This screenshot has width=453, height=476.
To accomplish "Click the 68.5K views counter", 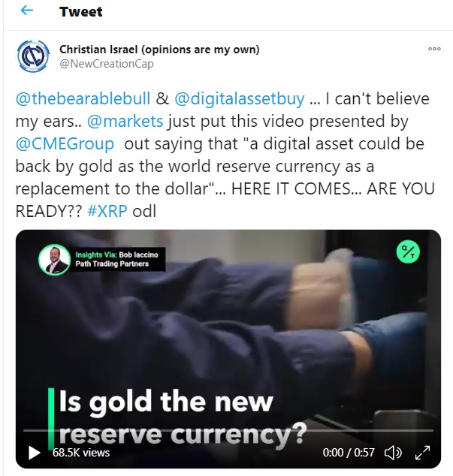I will pos(81,453).
